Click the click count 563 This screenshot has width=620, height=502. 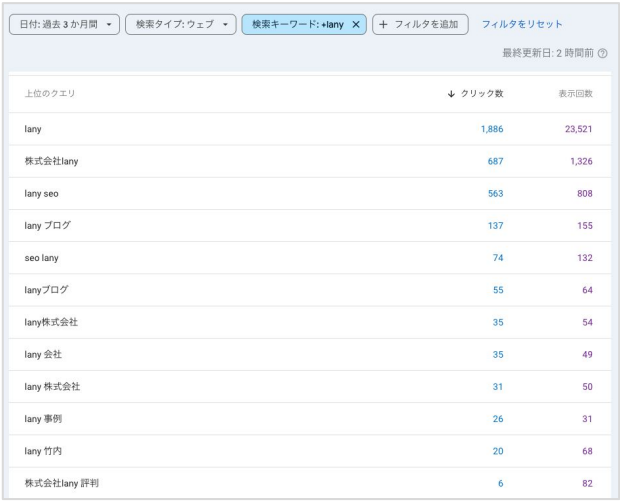[495, 194]
